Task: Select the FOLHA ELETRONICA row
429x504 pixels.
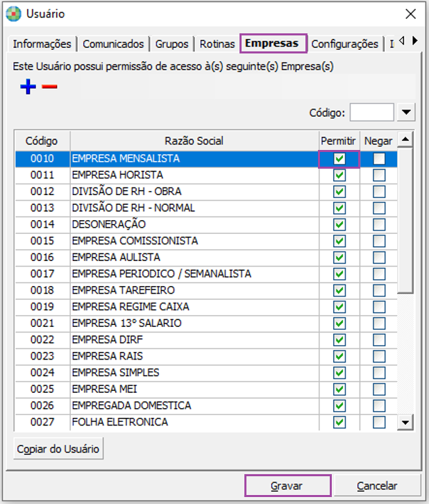Action: [206, 422]
